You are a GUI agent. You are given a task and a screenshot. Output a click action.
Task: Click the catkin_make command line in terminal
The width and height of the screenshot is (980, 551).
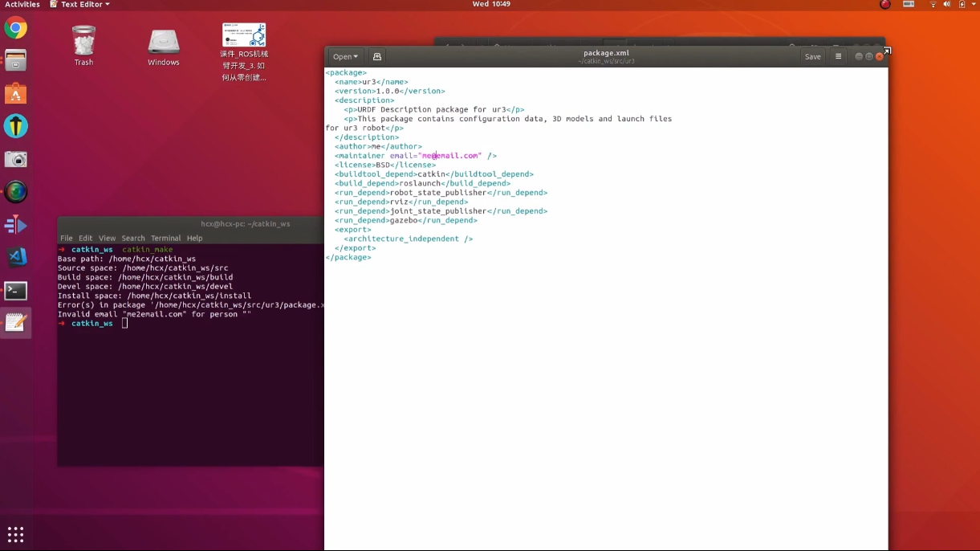[x=116, y=250]
